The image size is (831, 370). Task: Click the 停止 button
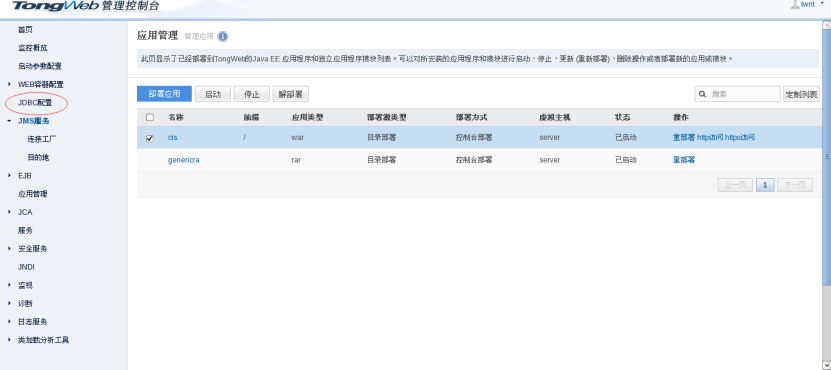[x=252, y=94]
